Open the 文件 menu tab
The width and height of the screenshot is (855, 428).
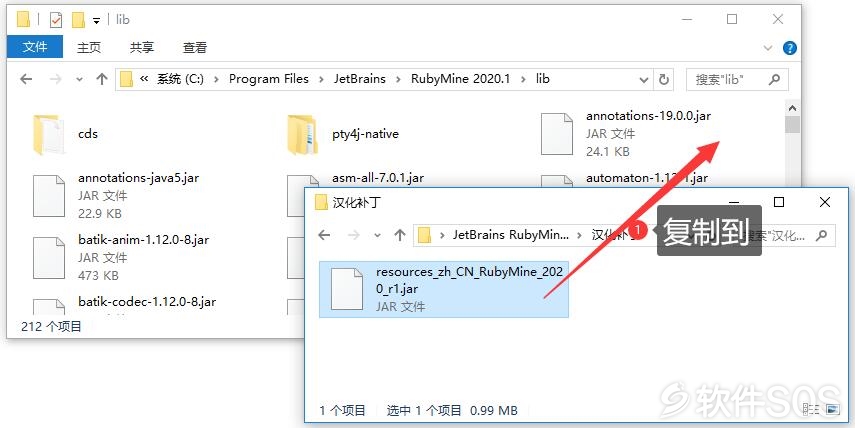35,47
